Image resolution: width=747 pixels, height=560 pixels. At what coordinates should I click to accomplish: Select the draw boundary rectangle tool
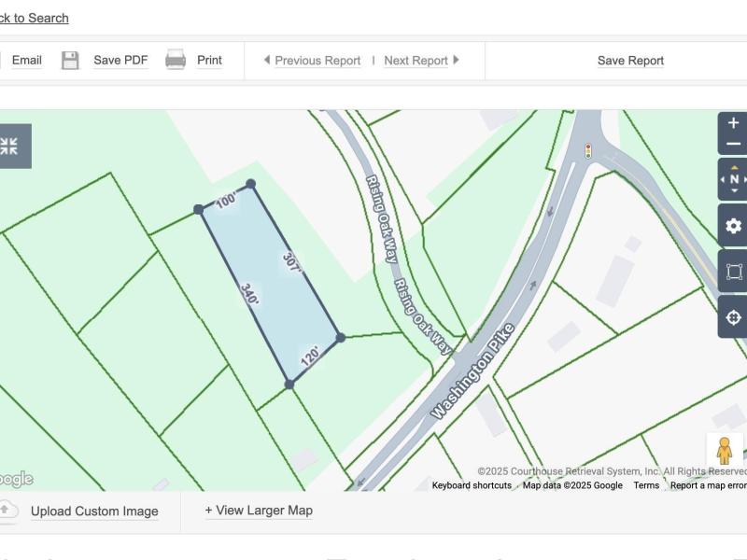[x=734, y=272]
